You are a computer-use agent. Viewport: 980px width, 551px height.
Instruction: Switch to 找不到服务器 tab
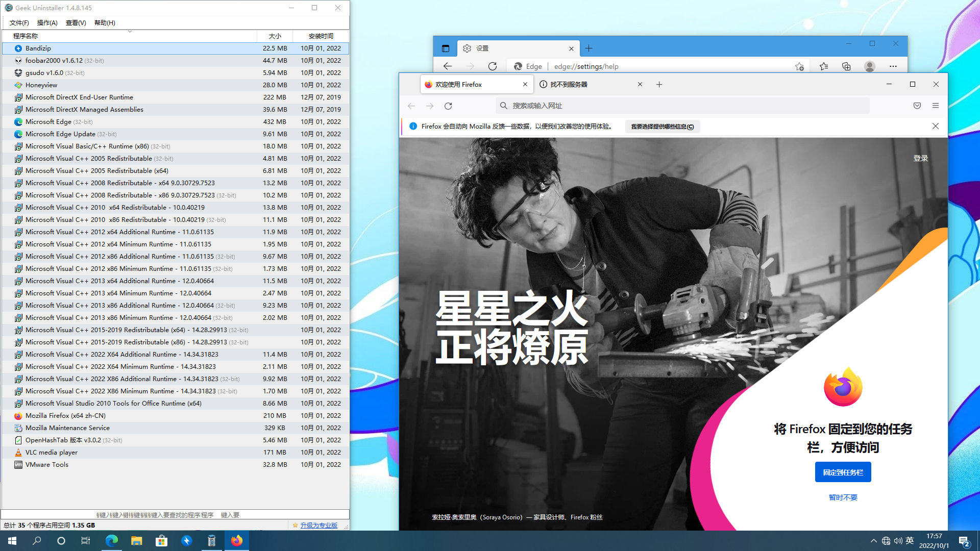point(587,85)
